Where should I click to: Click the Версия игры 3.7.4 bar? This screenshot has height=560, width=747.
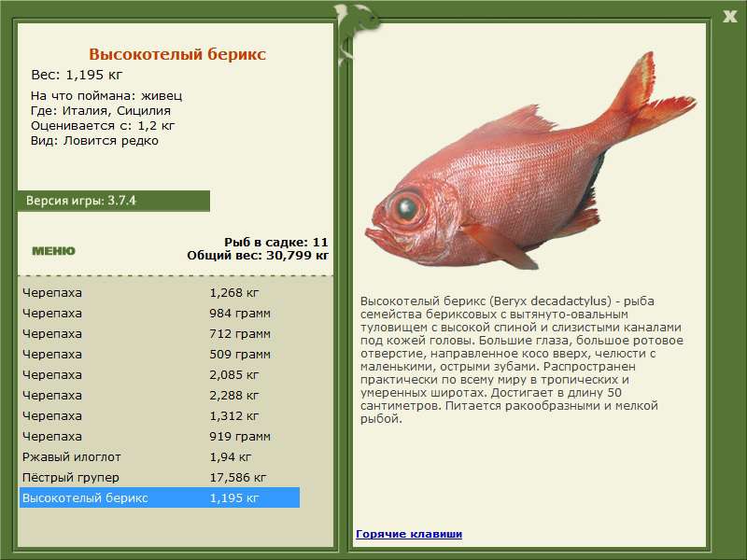(113, 201)
